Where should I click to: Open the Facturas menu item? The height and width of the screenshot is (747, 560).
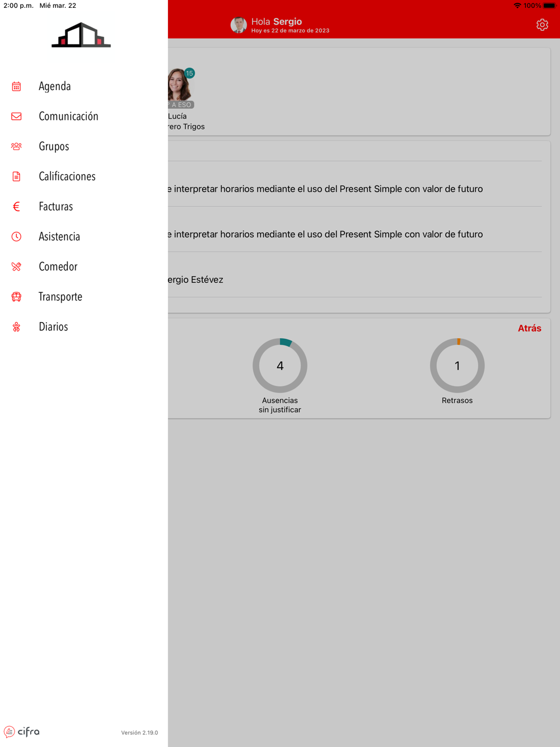(84, 207)
